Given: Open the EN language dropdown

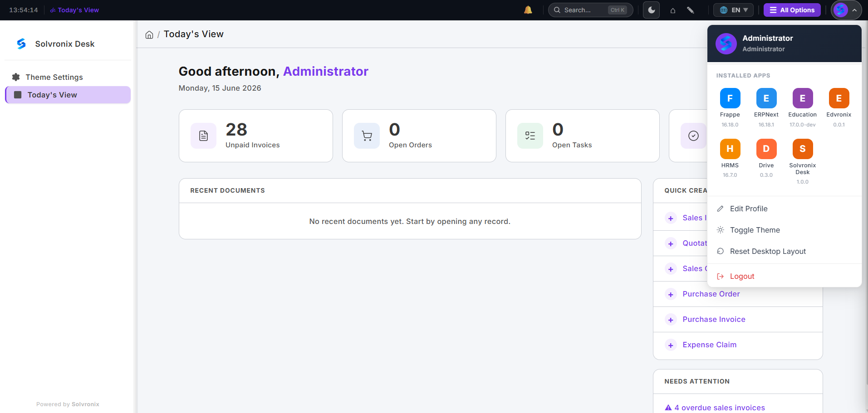Looking at the screenshot, I should (x=733, y=10).
